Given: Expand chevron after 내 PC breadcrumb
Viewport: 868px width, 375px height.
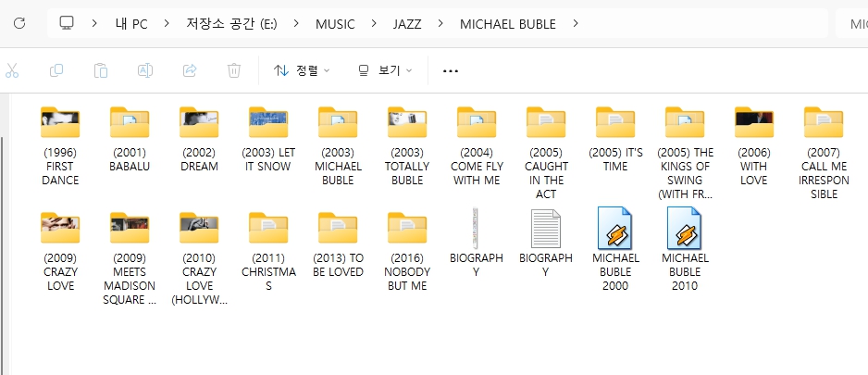Looking at the screenshot, I should point(167,23).
